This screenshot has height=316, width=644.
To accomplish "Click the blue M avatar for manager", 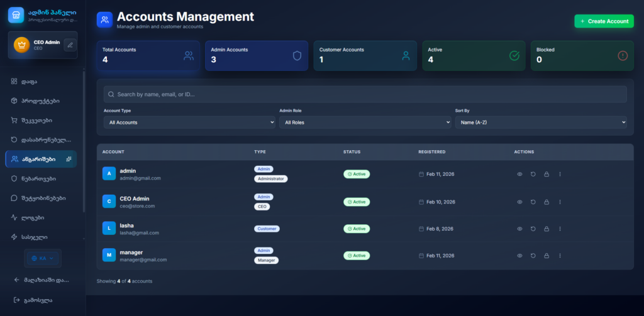I will (109, 255).
